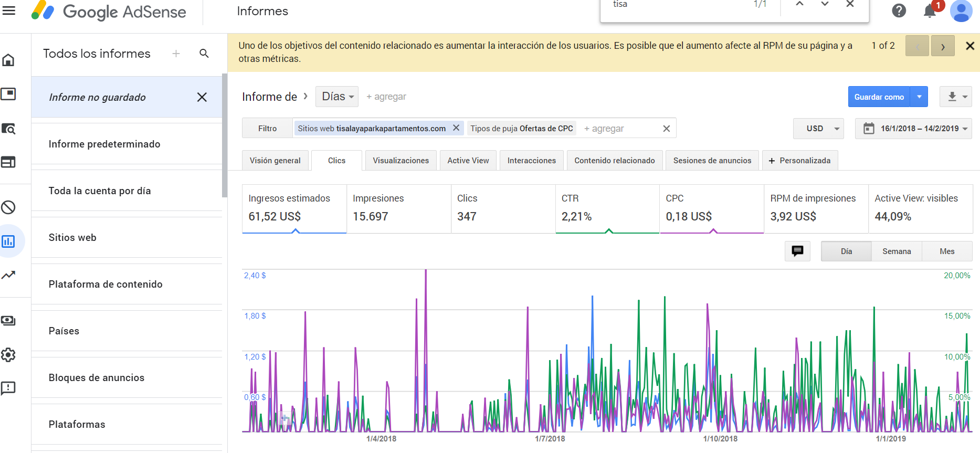The image size is (980, 453).
Task: Open the Help question mark icon
Action: pyautogui.click(x=899, y=10)
